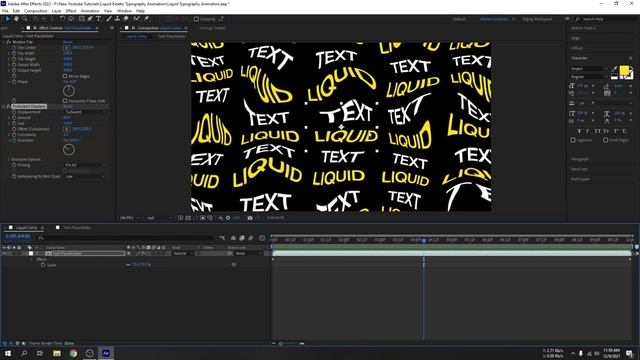The height and width of the screenshot is (360, 640).
Task: Toggle the Snapping checkbox
Action: pos(196,19)
